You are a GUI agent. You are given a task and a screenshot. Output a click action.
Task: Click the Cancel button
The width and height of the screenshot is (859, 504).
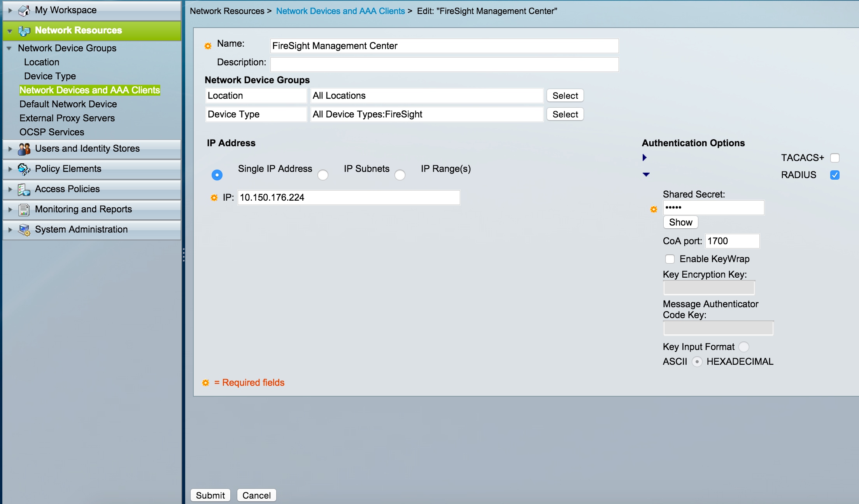point(256,495)
